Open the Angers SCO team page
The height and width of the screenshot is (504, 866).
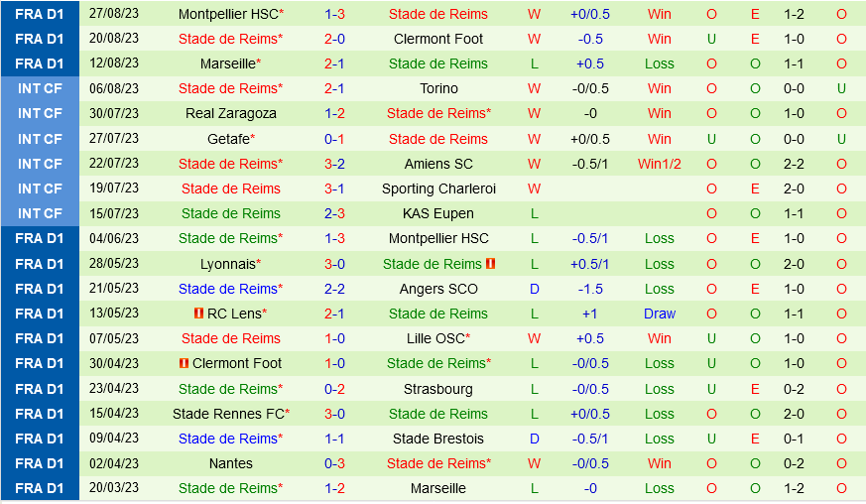click(438, 289)
